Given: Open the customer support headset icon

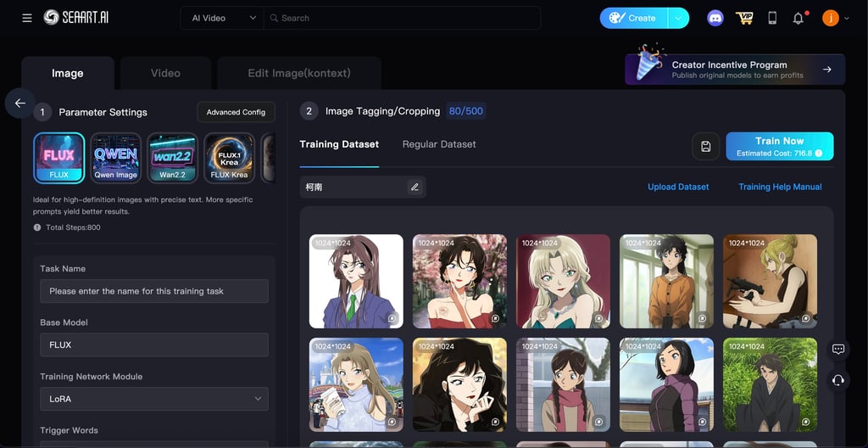Looking at the screenshot, I should tap(838, 380).
